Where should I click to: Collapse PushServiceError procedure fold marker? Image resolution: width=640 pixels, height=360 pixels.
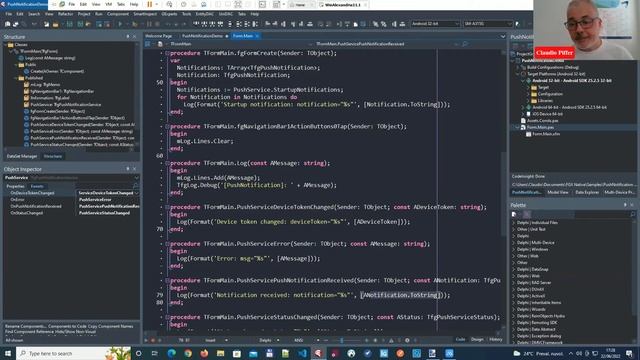pyautogui.click(x=167, y=244)
